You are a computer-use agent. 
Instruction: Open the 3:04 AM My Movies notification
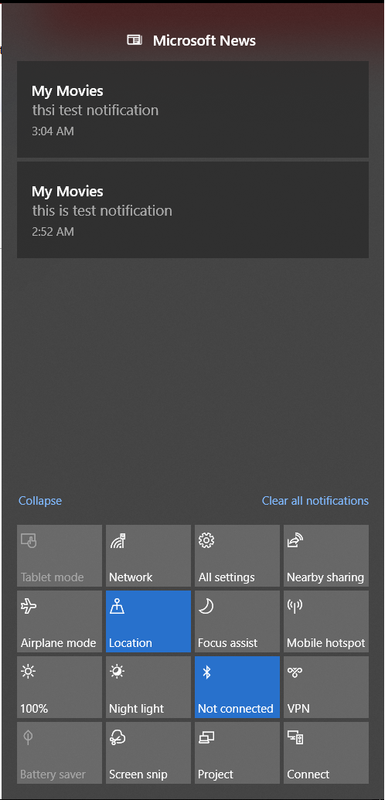coord(193,109)
